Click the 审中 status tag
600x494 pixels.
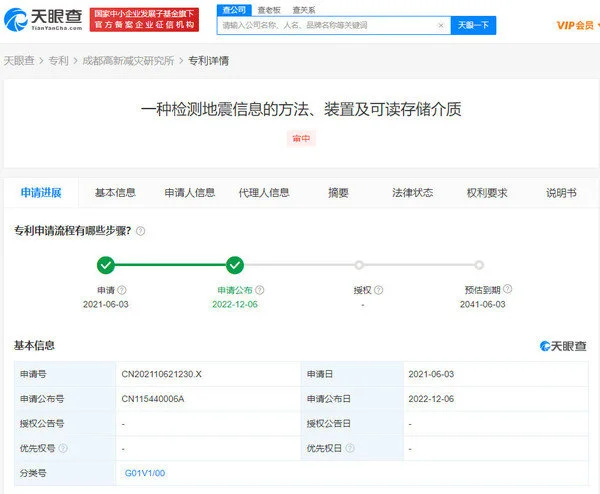pyautogui.click(x=301, y=139)
